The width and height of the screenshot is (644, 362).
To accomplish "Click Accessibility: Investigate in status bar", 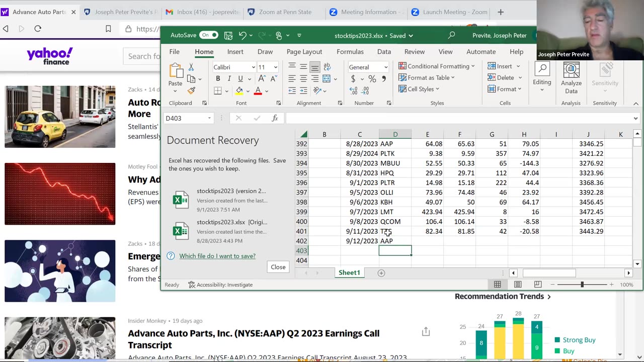I will tap(220, 285).
